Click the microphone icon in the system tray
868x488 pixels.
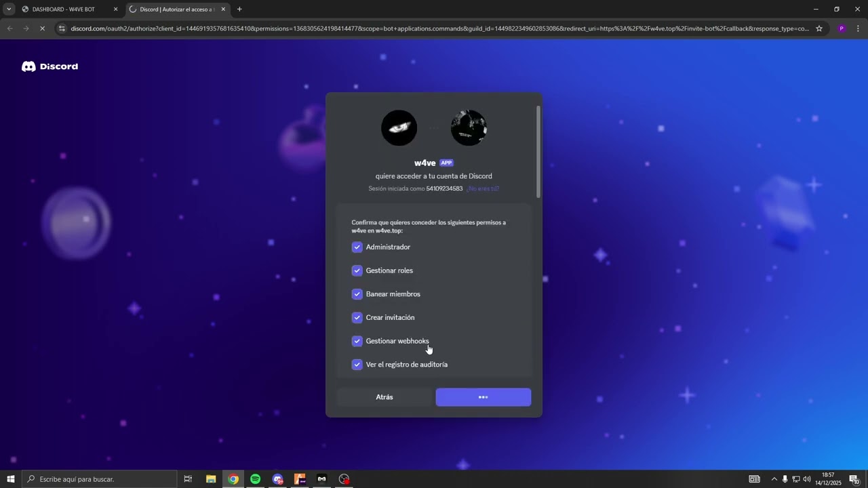[785, 479]
